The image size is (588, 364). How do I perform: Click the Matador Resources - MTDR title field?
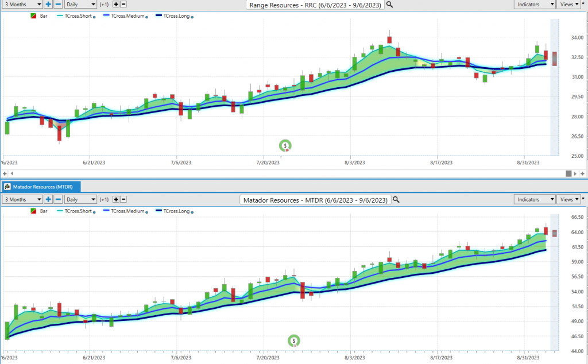[x=315, y=200]
